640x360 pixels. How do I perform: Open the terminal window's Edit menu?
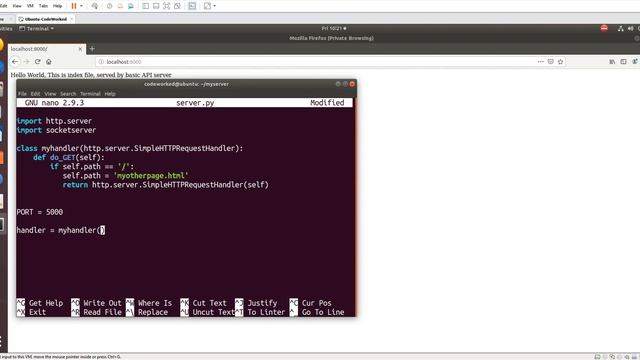[x=36, y=94]
